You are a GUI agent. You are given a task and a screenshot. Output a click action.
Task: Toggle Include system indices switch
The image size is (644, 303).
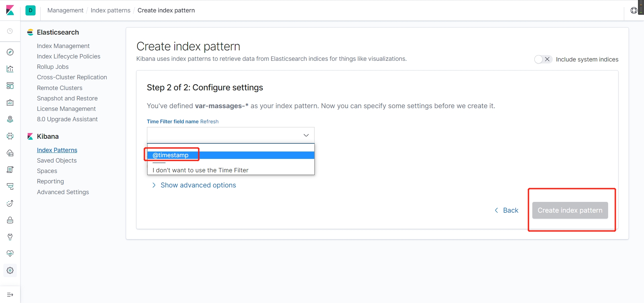[543, 59]
